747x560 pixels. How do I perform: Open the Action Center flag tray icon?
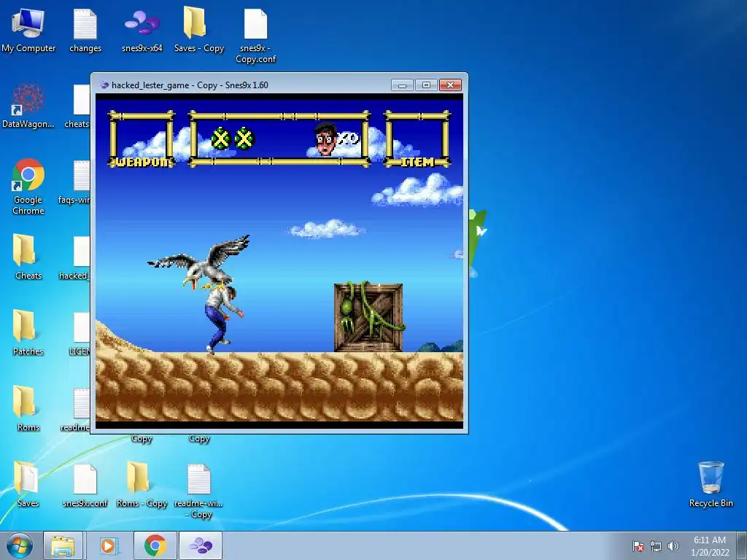[638, 546]
